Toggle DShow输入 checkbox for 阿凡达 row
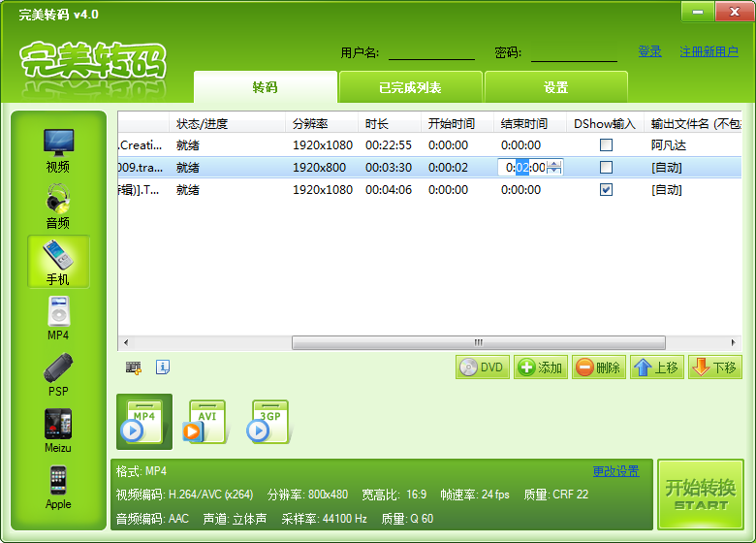Image resolution: width=756 pixels, height=543 pixels. [606, 145]
